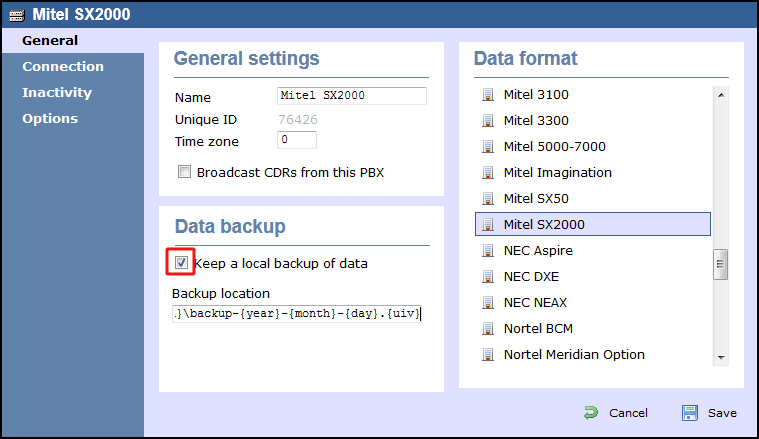Uncheck Keep a local backup of data
Screen dimensions: 759x439
[x=181, y=263]
